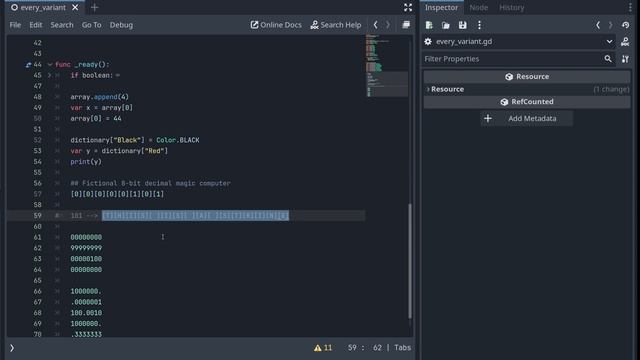Click line number 59 in gutter
640x360 pixels.
38,216
